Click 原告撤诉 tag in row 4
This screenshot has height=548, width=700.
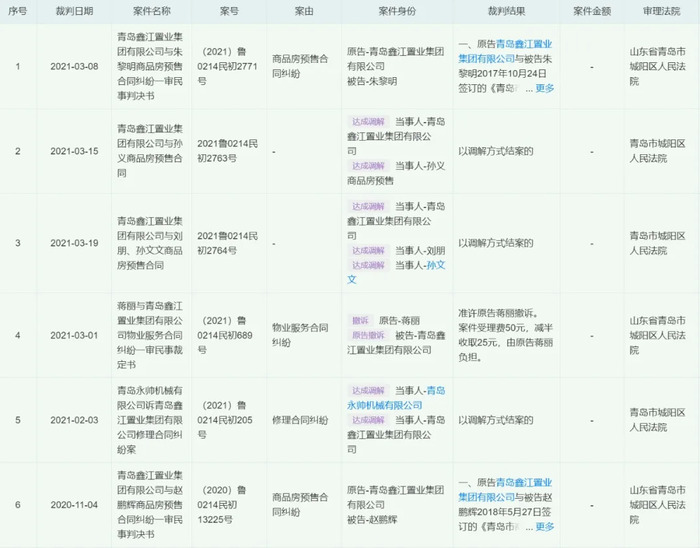[x=368, y=335]
